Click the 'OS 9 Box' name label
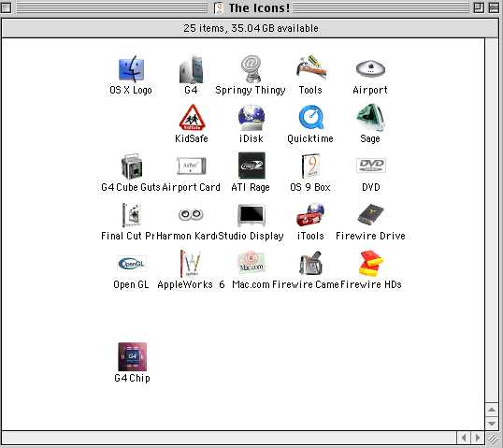The width and height of the screenshot is (503, 448). pos(310,187)
